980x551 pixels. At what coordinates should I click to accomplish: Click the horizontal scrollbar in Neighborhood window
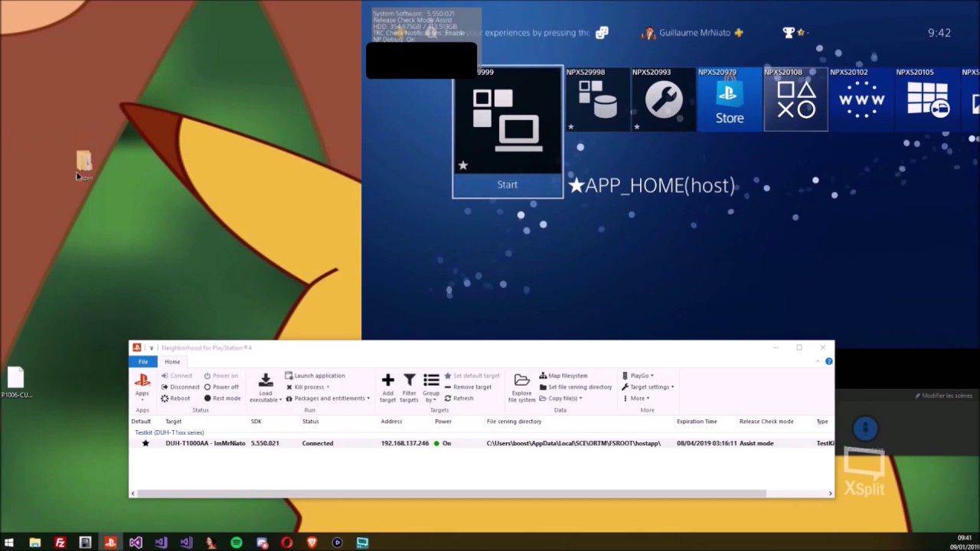451,494
